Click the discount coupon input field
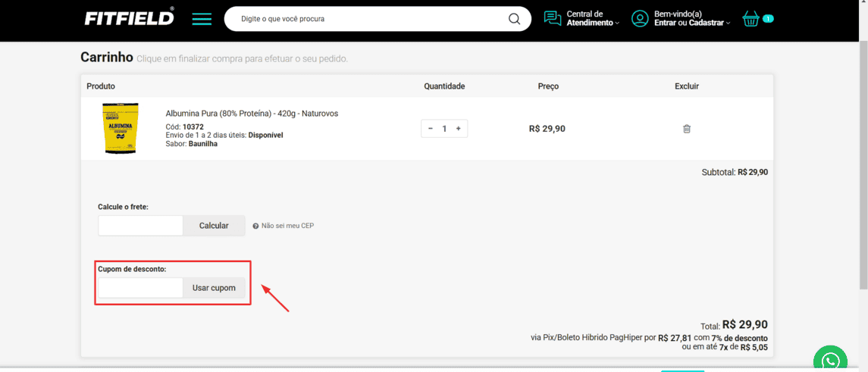Screen dimensions: 868x372 click(x=140, y=288)
